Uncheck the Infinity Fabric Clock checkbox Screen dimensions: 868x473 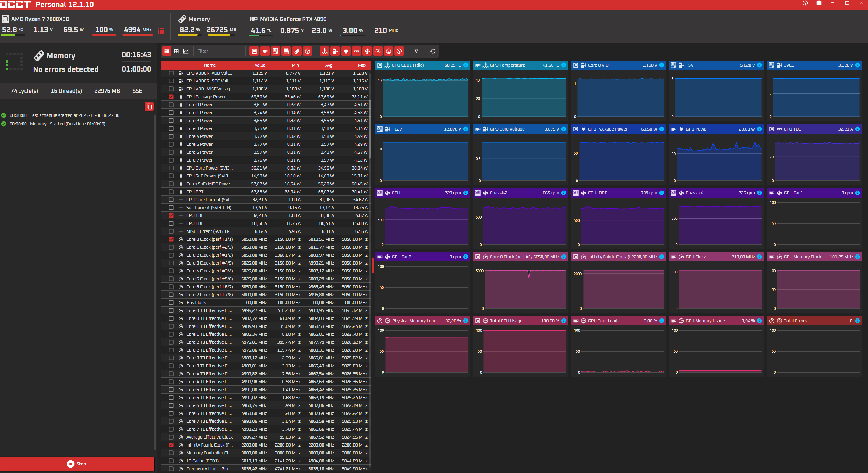171,445
